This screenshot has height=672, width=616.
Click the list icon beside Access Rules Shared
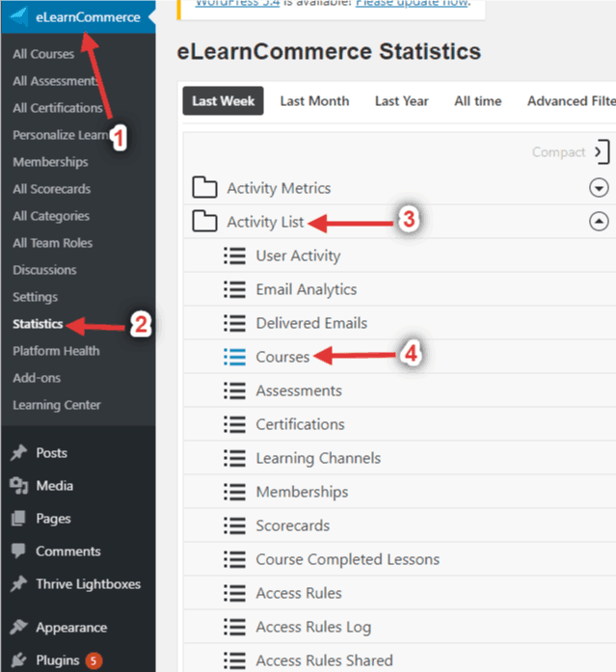pos(235,660)
